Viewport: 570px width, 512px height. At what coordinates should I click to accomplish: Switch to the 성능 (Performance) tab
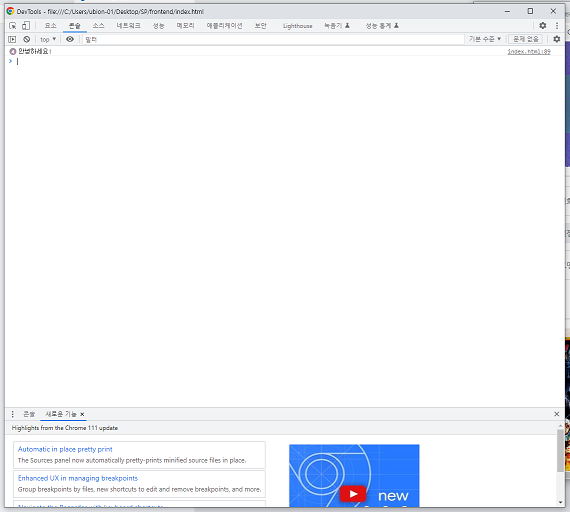tap(158, 26)
